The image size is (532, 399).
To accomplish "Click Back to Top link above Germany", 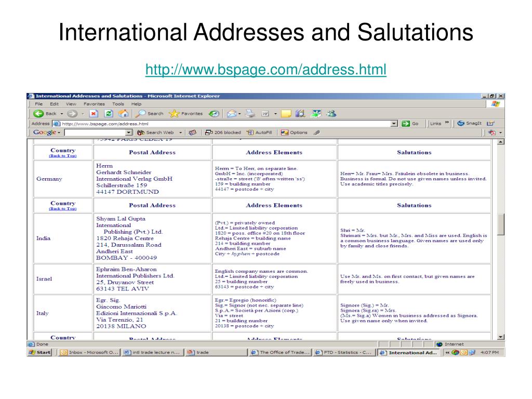I will pyautogui.click(x=63, y=156).
